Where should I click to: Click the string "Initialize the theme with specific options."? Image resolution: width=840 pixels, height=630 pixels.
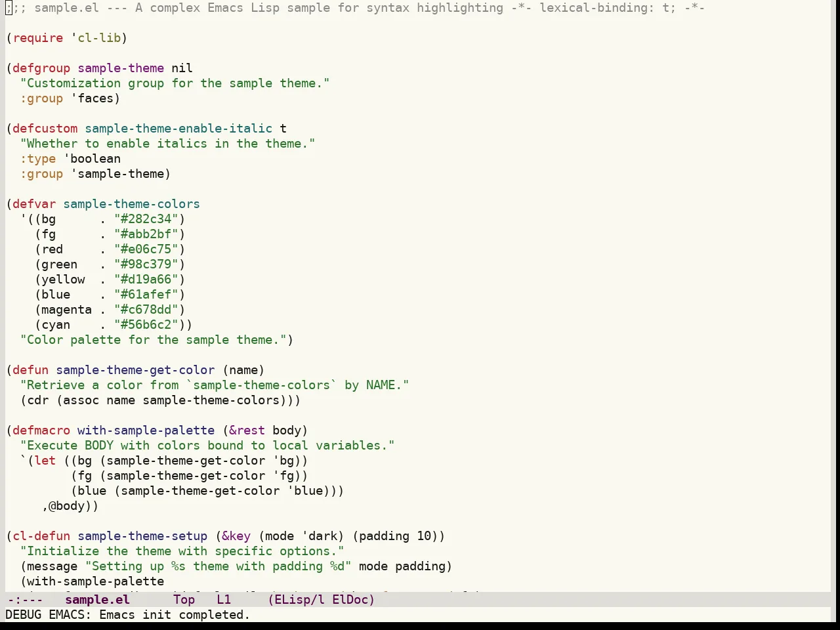(x=182, y=551)
